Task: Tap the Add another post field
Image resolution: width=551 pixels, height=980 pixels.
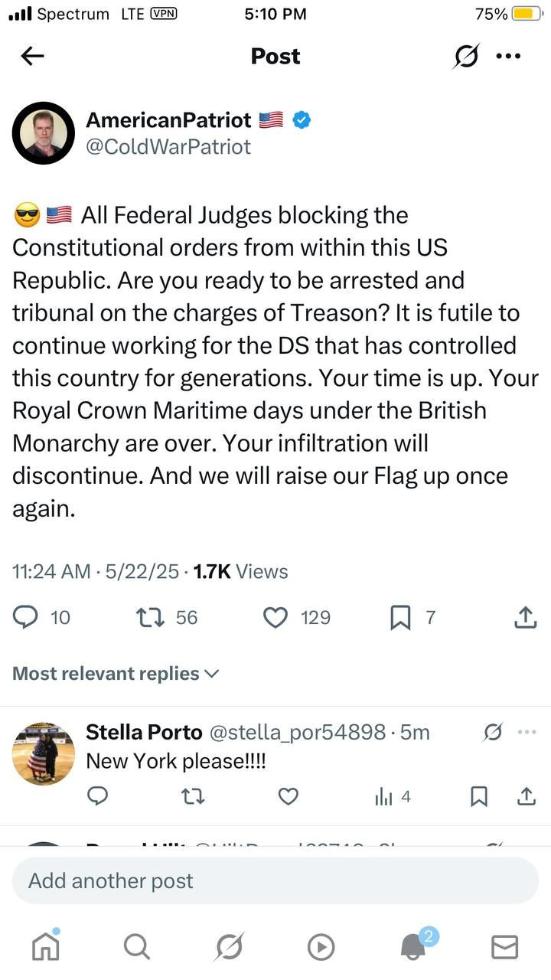Action: click(275, 880)
